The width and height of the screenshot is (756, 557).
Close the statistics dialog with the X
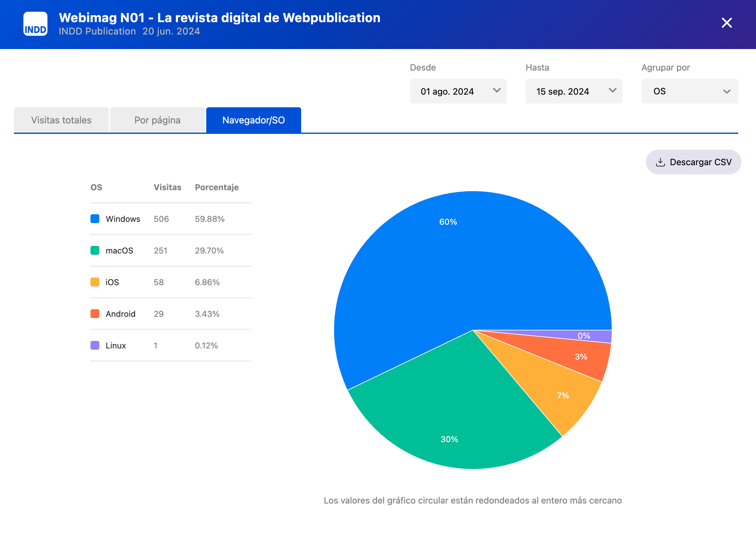(x=727, y=23)
